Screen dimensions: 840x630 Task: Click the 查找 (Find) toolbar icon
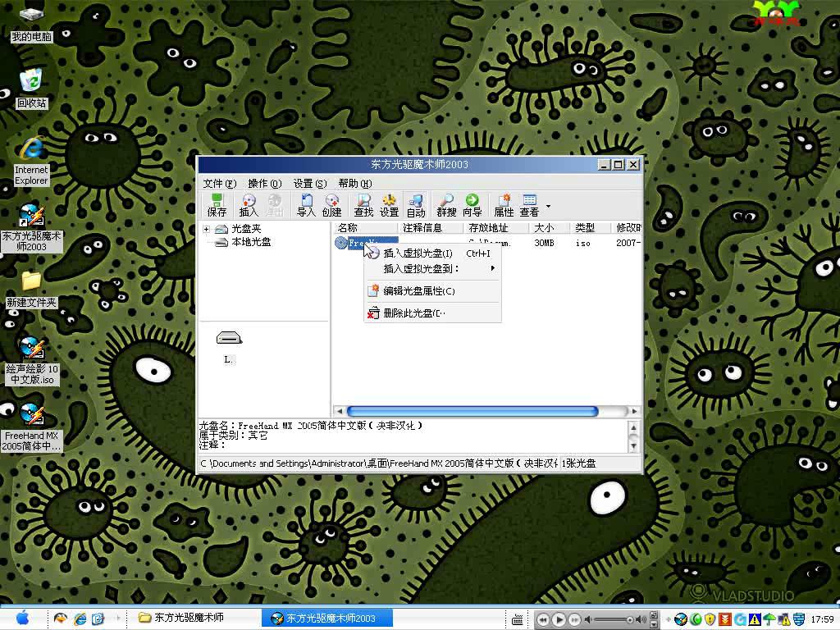point(363,206)
